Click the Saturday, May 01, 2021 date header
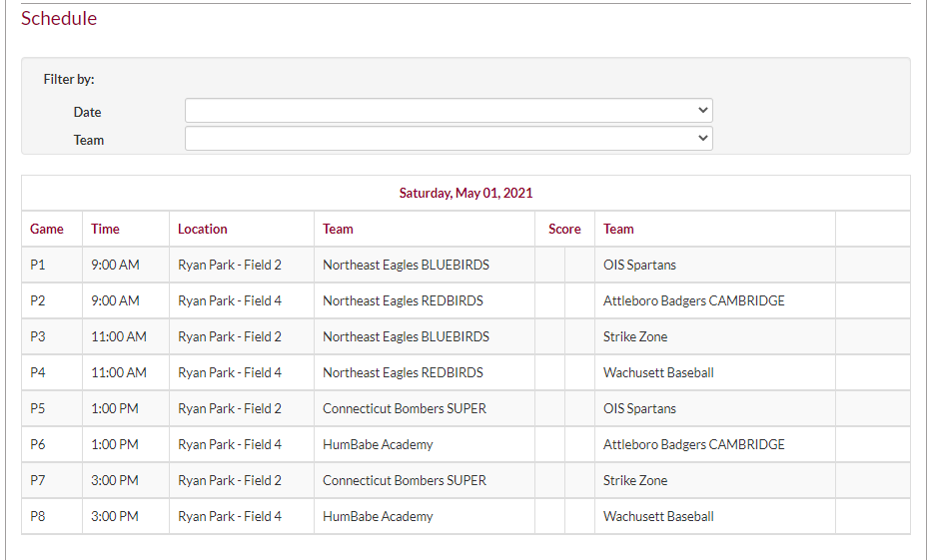Viewport: 927px width, 560px height. tap(465, 193)
